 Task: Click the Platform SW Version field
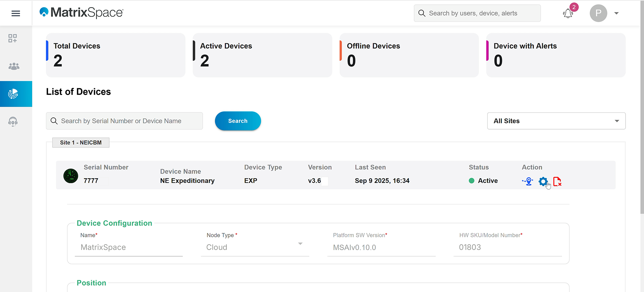pyautogui.click(x=381, y=248)
